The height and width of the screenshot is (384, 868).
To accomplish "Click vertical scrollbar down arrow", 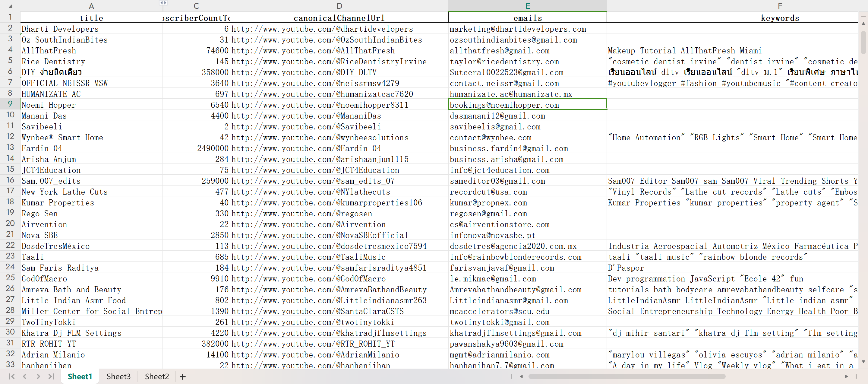I will pyautogui.click(x=863, y=362).
